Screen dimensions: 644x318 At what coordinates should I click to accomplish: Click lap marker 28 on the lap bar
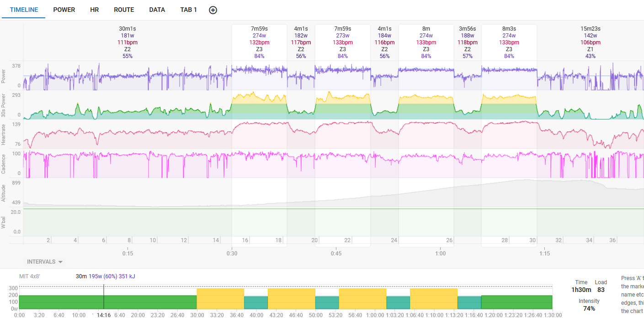click(505, 240)
